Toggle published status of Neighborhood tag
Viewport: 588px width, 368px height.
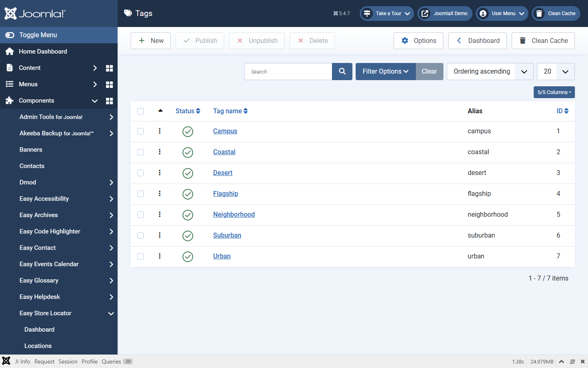click(188, 215)
